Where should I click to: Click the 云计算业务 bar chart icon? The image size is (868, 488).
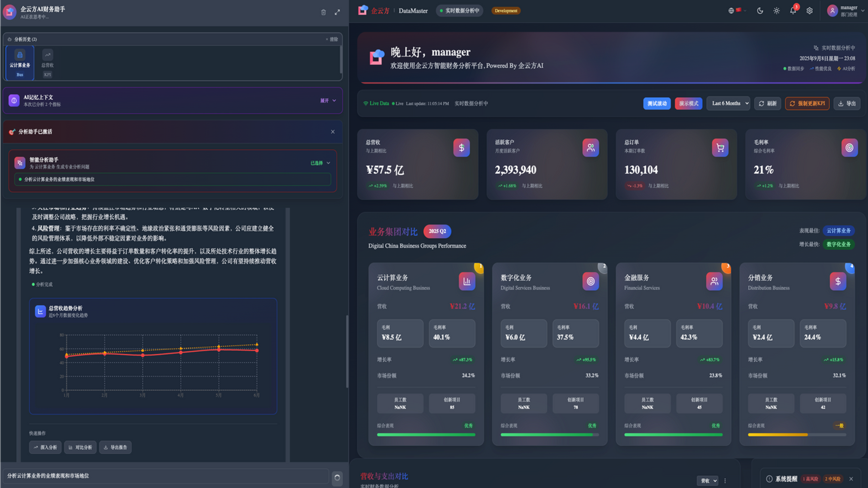[x=467, y=281]
